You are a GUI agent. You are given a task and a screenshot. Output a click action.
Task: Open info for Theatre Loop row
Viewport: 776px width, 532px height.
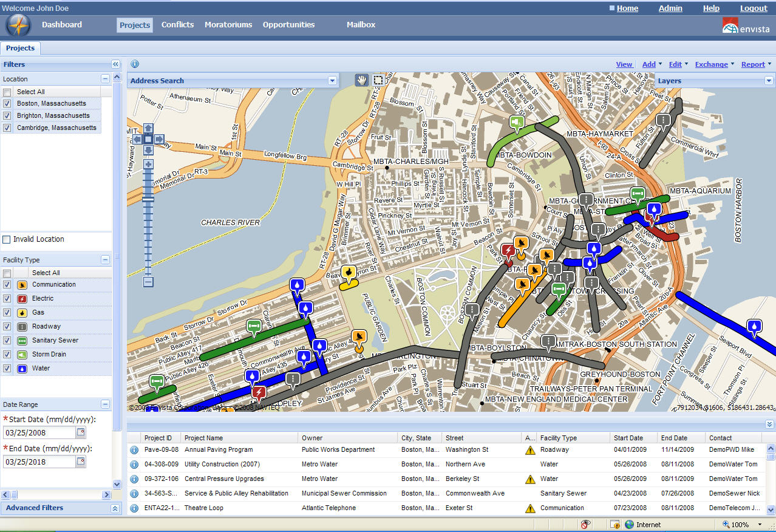(x=134, y=508)
